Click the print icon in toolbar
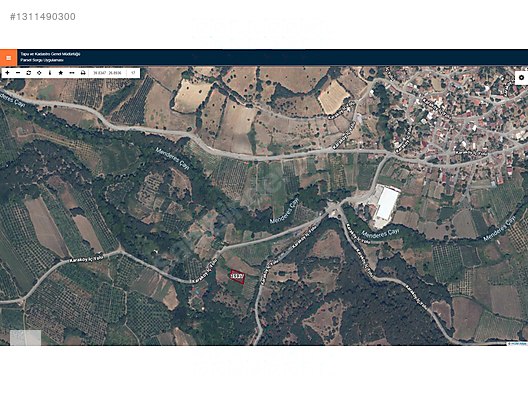This screenshot has width=528, height=396. (83, 73)
